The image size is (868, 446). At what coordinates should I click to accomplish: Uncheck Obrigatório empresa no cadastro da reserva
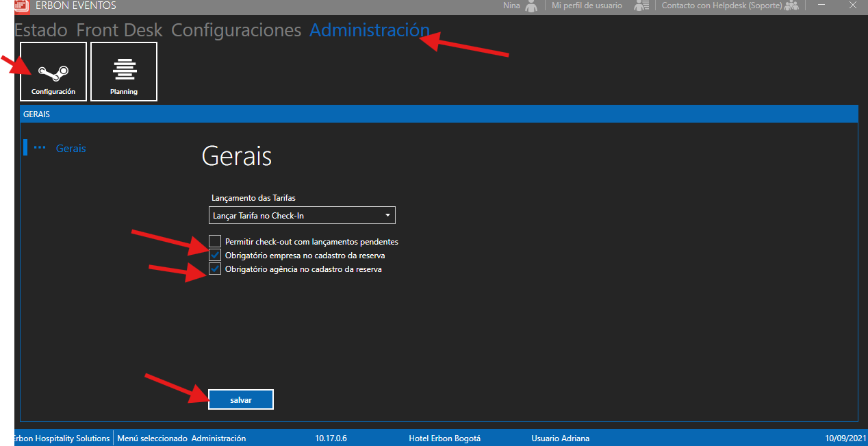coord(216,256)
